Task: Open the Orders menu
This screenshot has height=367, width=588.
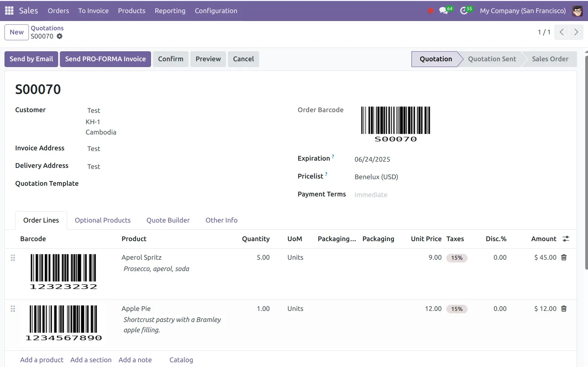Action: 58,11
